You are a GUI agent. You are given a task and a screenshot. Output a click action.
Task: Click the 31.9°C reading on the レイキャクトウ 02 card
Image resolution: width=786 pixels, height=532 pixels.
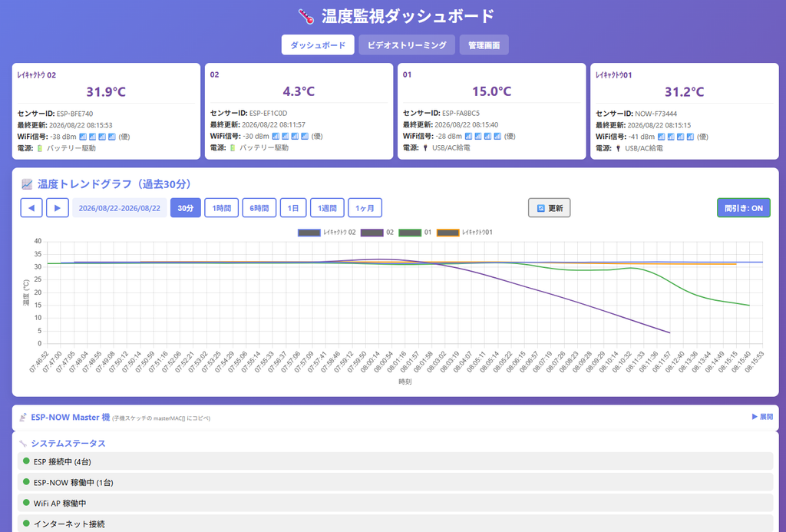coord(106,92)
